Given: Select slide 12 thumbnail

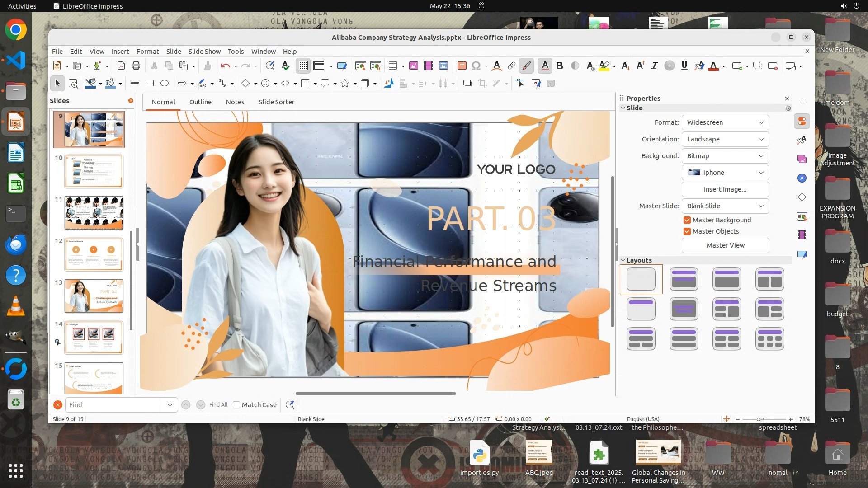Looking at the screenshot, I should pos(94,254).
